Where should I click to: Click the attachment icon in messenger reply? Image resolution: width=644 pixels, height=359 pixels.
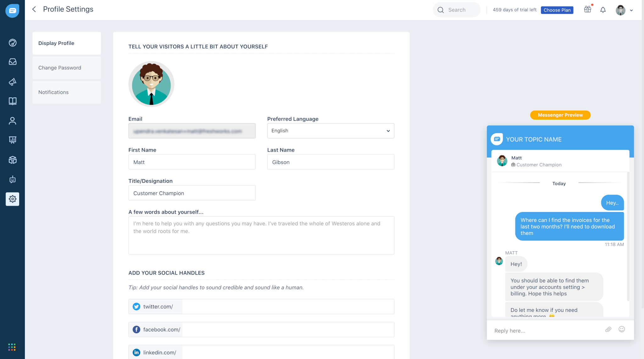click(x=608, y=329)
